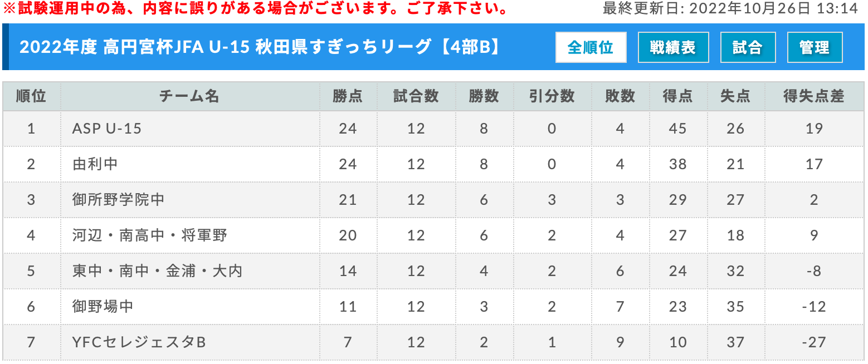The height and width of the screenshot is (364, 868).
Task: Click the league title heading text
Action: click(x=261, y=47)
